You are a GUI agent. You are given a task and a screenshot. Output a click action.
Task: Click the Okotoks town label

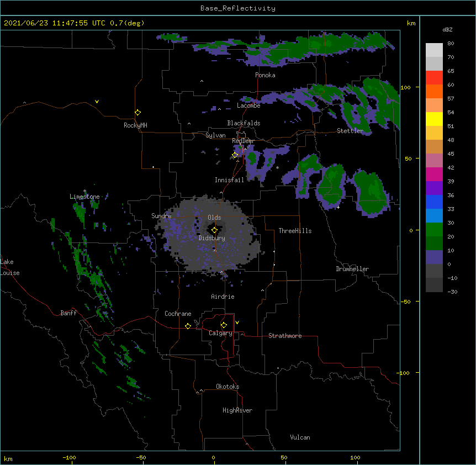[x=228, y=387]
